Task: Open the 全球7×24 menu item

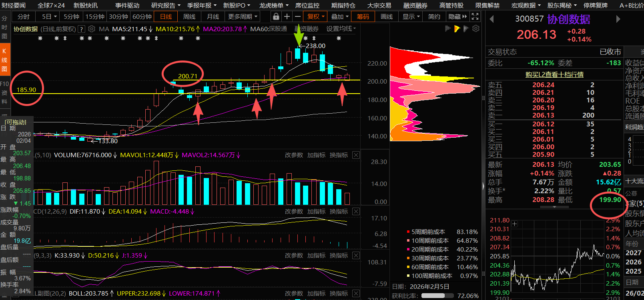Action: click(x=51, y=5)
